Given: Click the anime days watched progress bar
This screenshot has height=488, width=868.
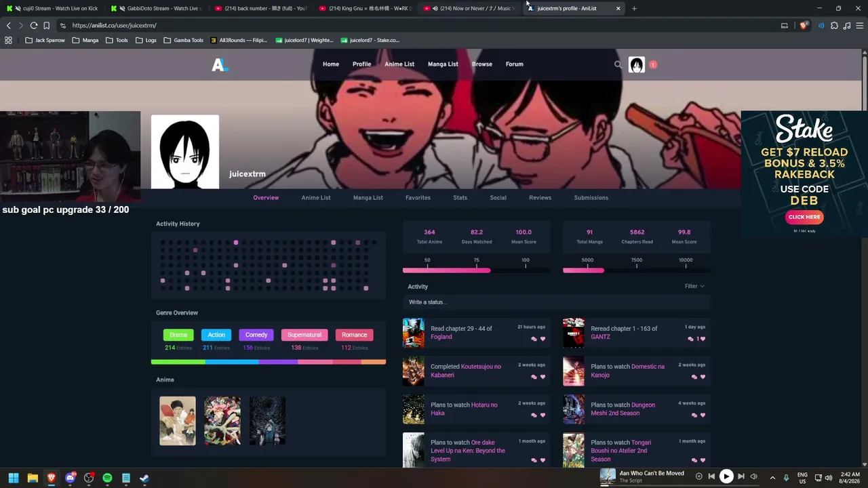Looking at the screenshot, I should (x=477, y=270).
